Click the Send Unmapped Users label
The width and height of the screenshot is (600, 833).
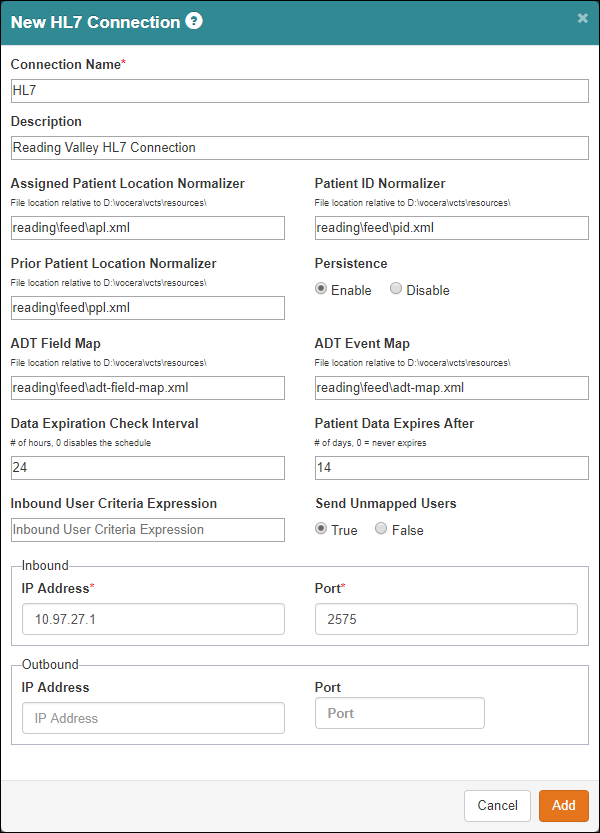[386, 503]
